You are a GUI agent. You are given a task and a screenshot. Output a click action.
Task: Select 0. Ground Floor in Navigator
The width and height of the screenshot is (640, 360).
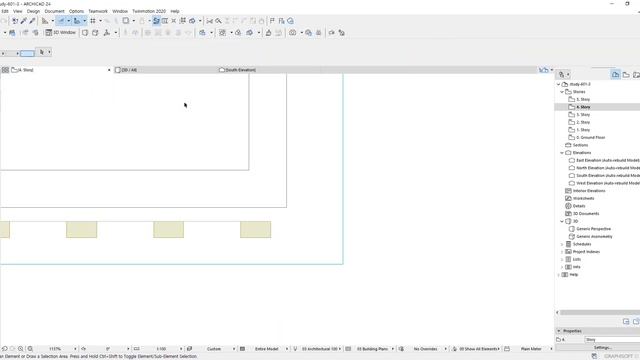[x=590, y=138]
